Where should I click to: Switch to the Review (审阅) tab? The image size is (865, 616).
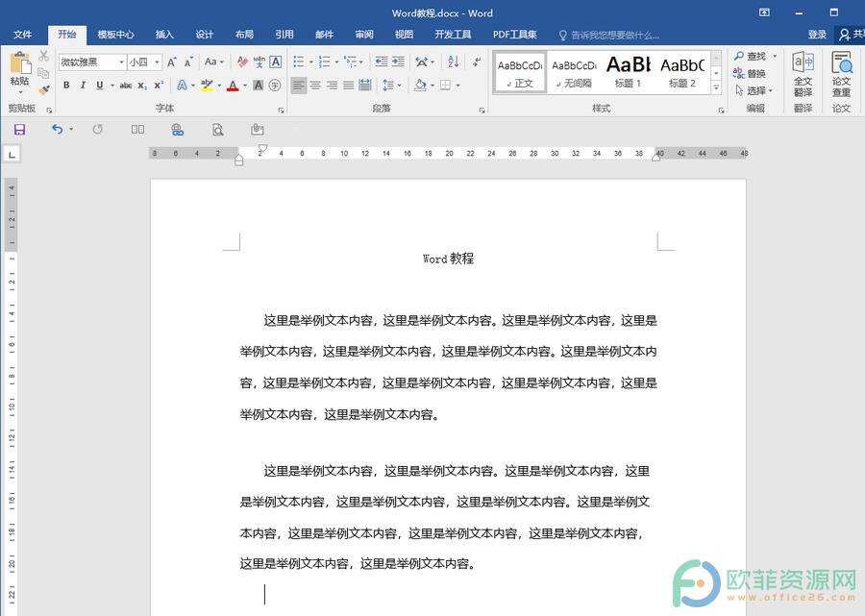364,35
